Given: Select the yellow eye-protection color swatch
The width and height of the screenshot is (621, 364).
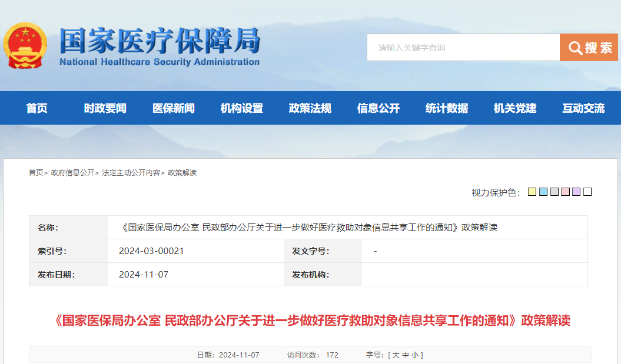Looking at the screenshot, I should click(532, 191).
